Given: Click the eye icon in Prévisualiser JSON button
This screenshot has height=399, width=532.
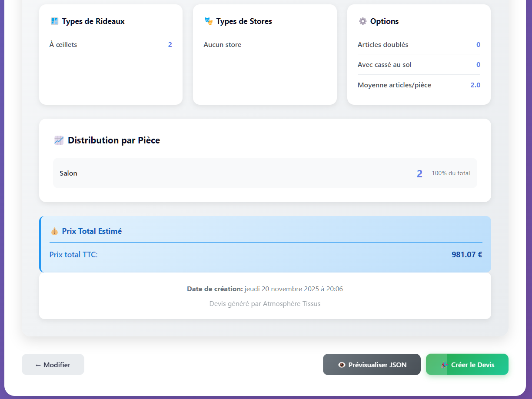Looking at the screenshot, I should point(342,365).
